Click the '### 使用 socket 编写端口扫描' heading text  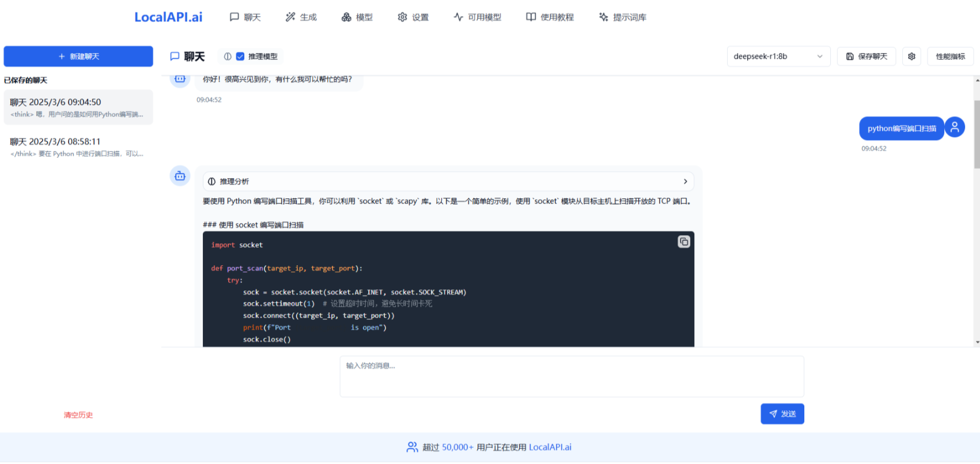253,225
